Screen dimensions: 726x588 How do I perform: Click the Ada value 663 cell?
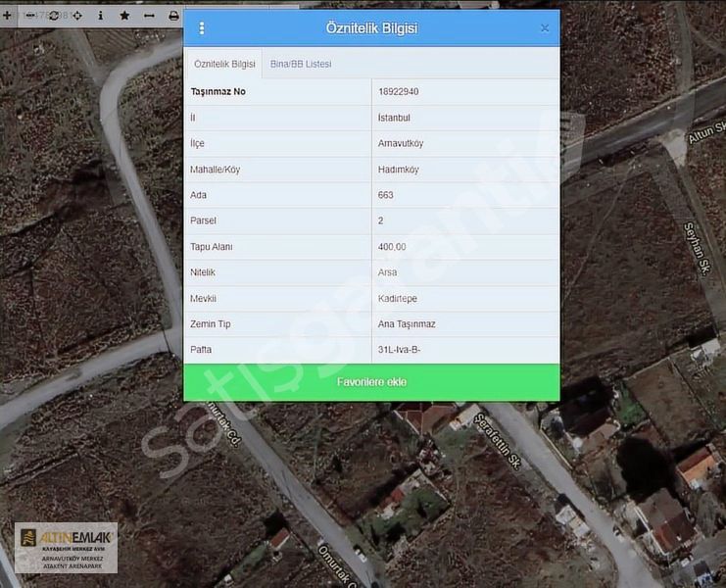(x=386, y=195)
